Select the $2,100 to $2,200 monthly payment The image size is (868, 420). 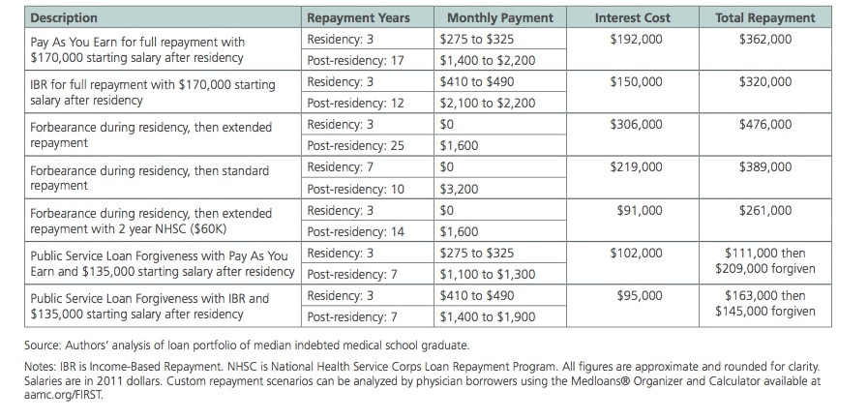point(486,103)
